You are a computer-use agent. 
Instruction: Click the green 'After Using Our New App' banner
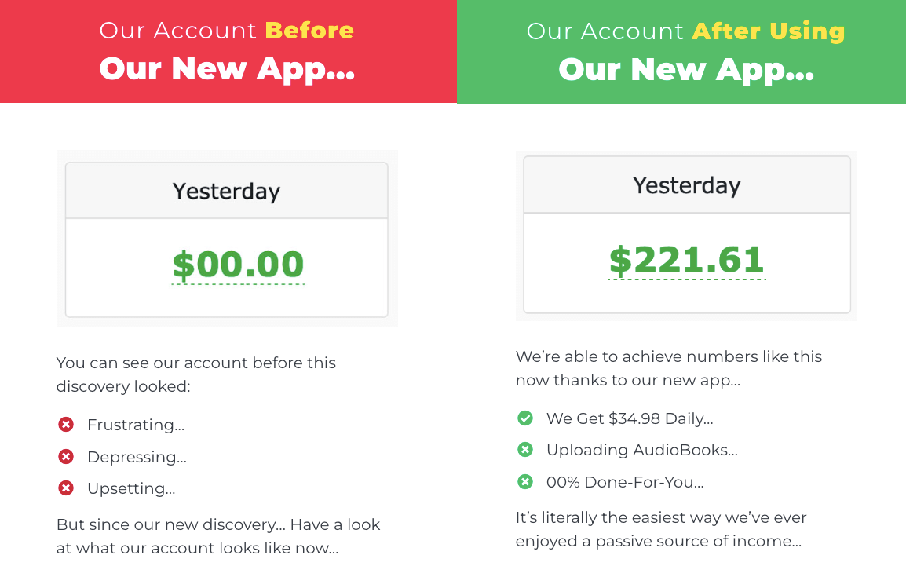pyautogui.click(x=681, y=51)
